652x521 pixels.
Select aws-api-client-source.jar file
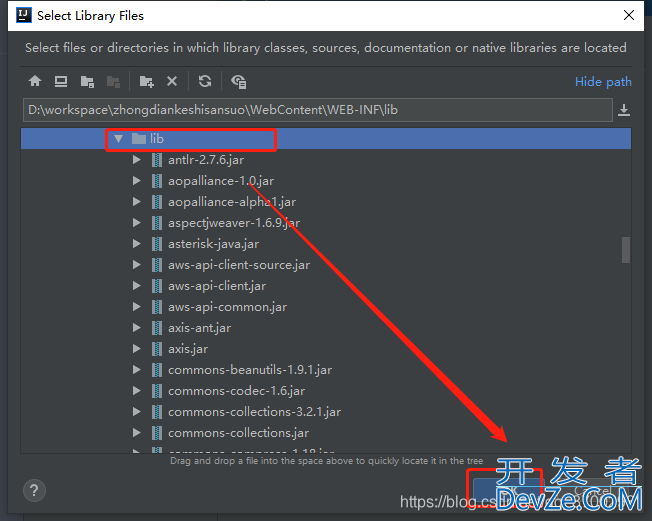[x=239, y=265]
